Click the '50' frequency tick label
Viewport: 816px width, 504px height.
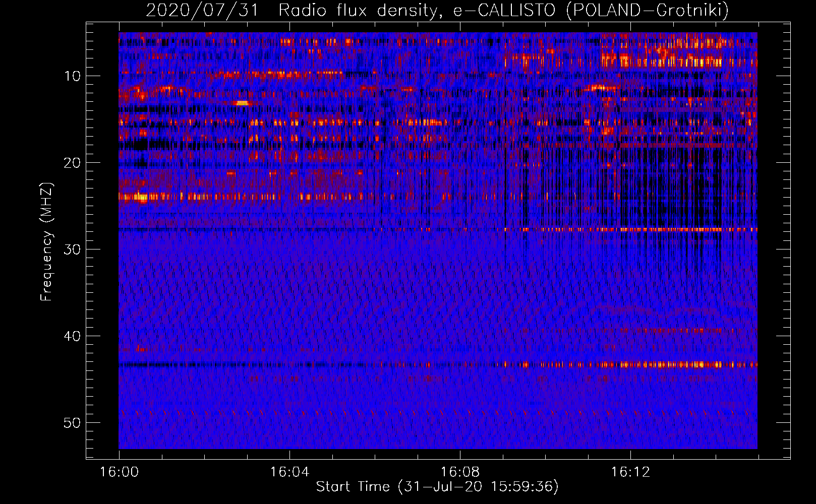73,423
